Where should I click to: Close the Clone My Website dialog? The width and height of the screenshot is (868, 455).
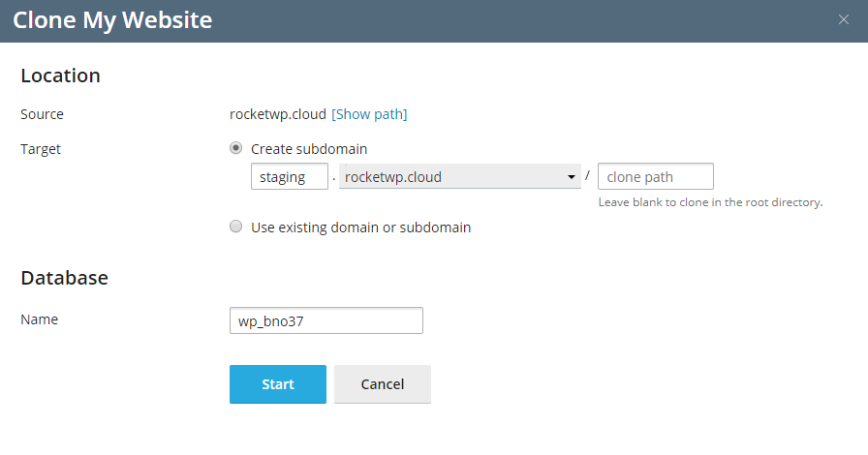(843, 20)
